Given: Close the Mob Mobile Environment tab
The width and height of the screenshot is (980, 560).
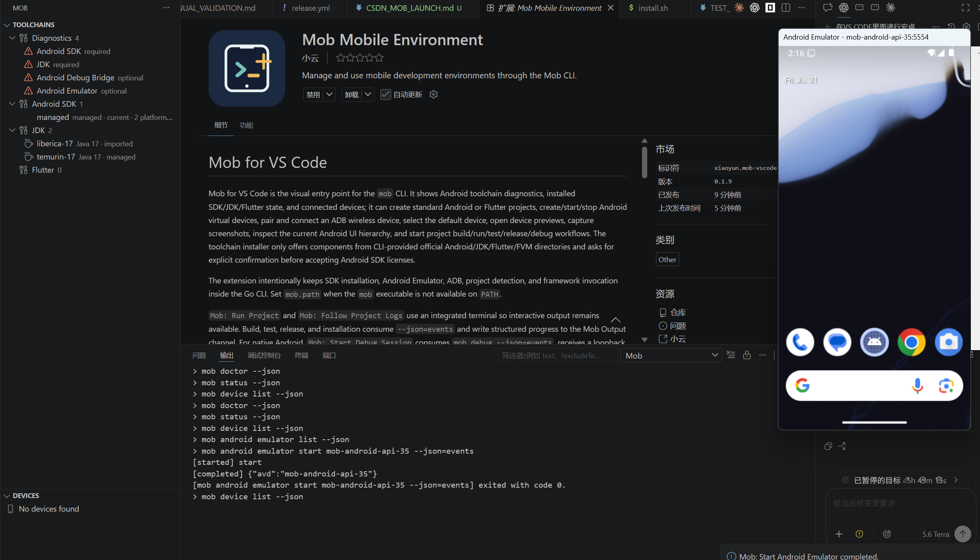Looking at the screenshot, I should click(610, 8).
